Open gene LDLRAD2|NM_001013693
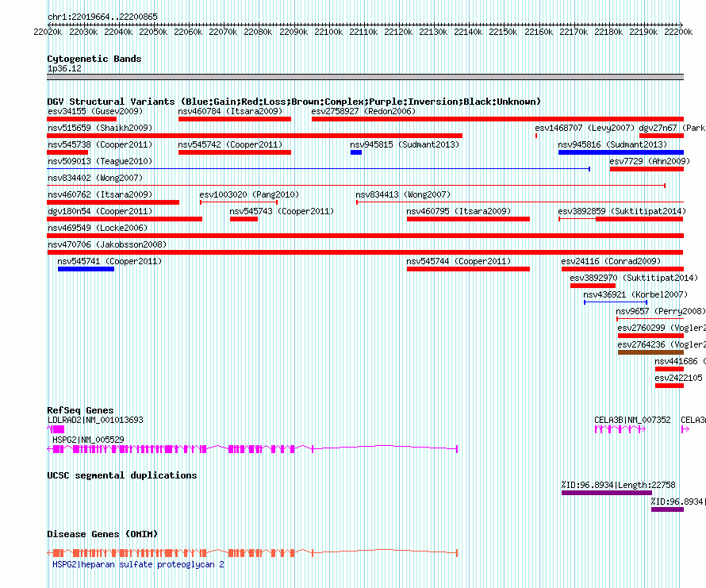The width and height of the screenshot is (706, 588). point(95,420)
